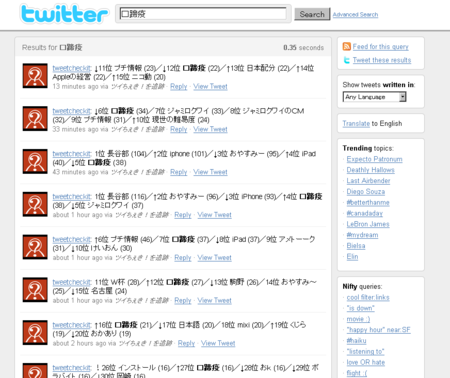Open trending topic Expecto Patronum
The image size is (450, 378).
point(374,159)
